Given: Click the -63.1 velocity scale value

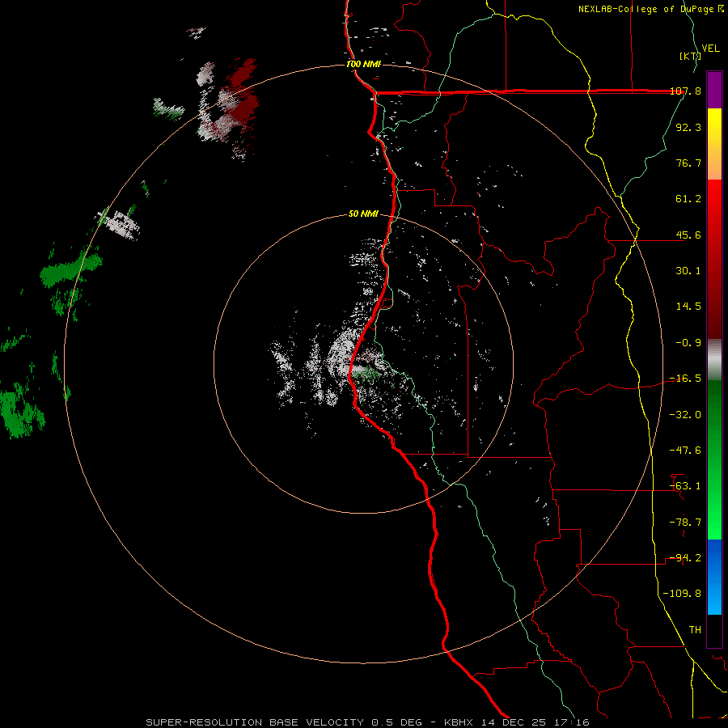Looking at the screenshot, I should (x=685, y=486).
